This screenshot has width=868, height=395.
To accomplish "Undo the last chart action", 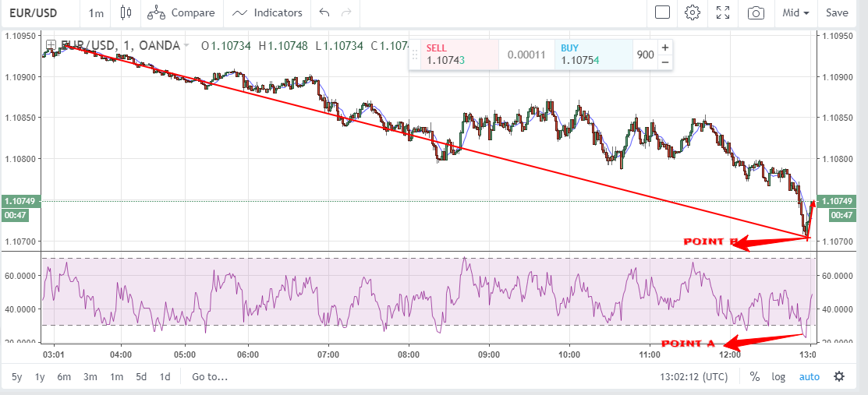I will pos(325,12).
